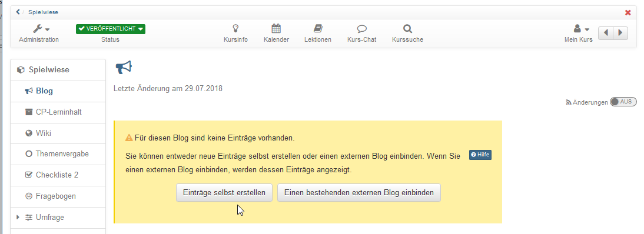Viewport: 644px width, 234px height.
Task: Click 'Letzte Änderung am 29.07.2018' text
Action: pyautogui.click(x=168, y=88)
